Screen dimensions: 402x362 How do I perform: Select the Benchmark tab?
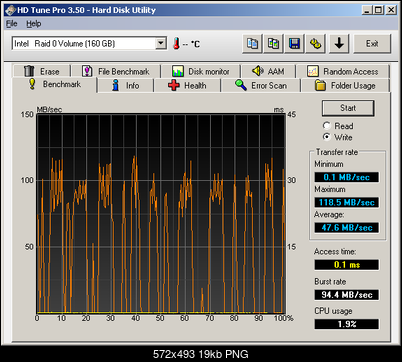(54, 84)
